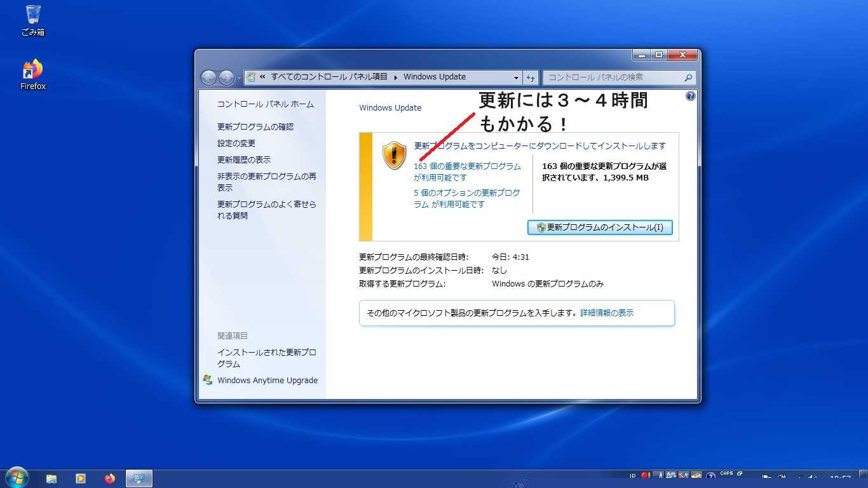Go forward with the navigation arrow
The width and height of the screenshot is (868, 488).
tap(226, 78)
